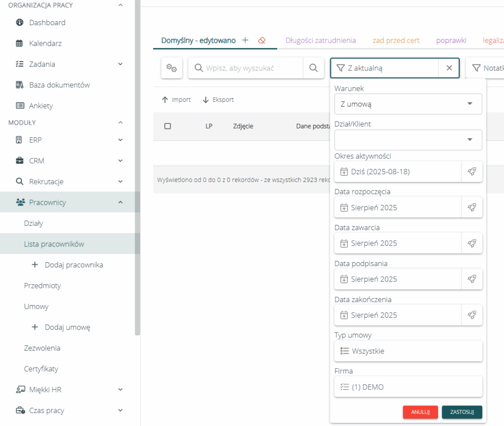Image resolution: width=504 pixels, height=426 pixels.
Task: Open Dashboard from the sidebar
Action: (x=47, y=23)
